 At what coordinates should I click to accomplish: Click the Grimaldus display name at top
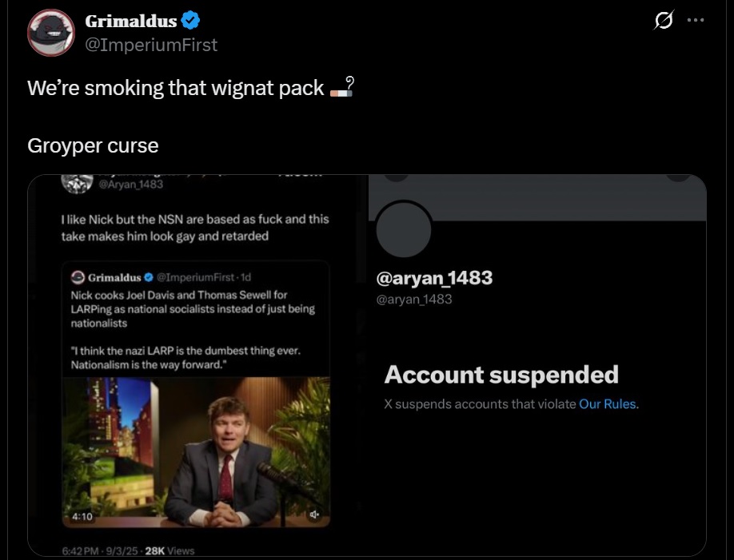click(131, 22)
